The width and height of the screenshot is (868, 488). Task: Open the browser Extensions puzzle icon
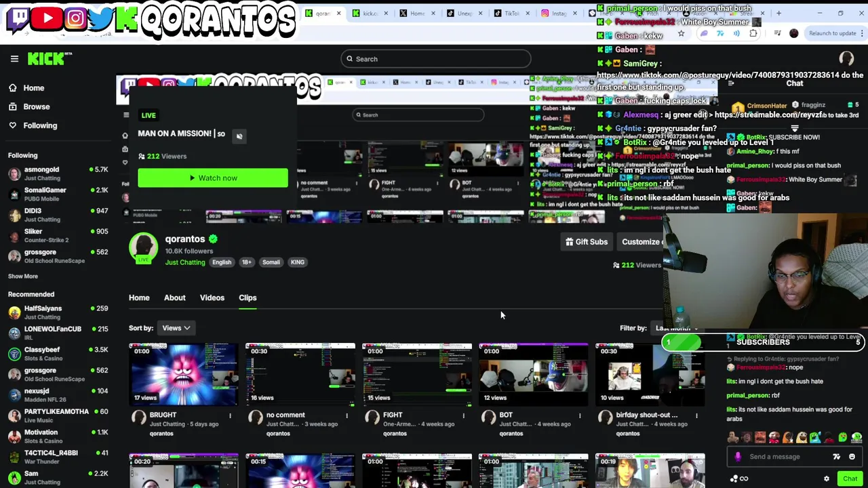pos(753,33)
